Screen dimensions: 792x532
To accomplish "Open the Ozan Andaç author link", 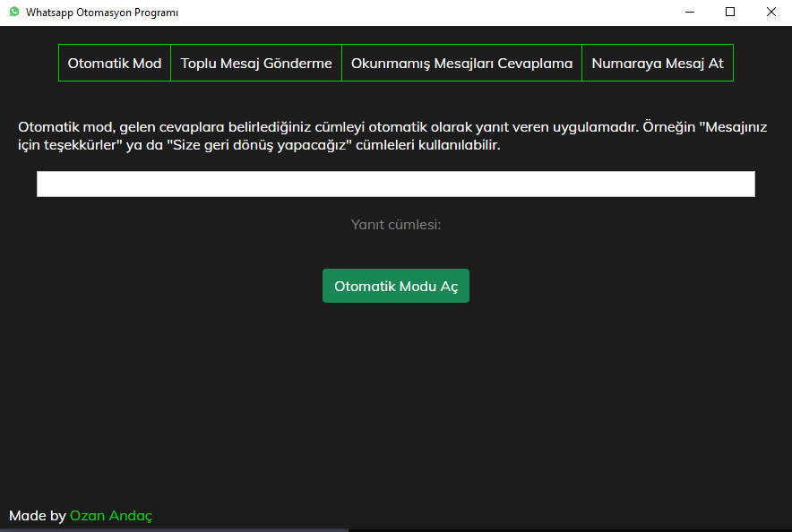I will [111, 516].
